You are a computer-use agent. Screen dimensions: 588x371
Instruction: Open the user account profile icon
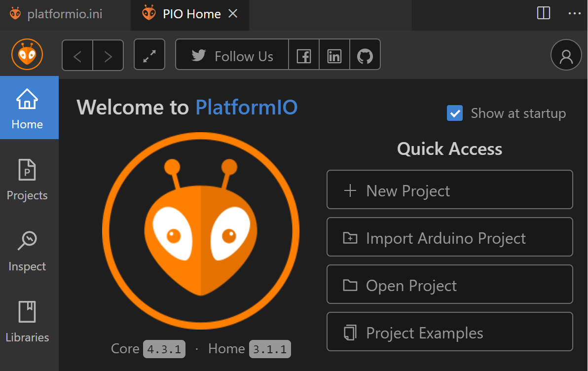tap(566, 55)
